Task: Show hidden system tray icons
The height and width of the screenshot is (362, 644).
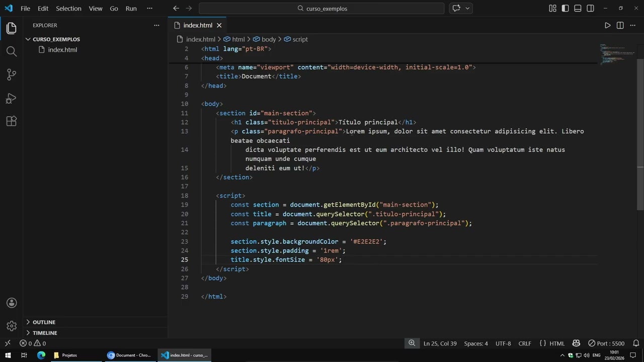Action: pyautogui.click(x=562, y=355)
